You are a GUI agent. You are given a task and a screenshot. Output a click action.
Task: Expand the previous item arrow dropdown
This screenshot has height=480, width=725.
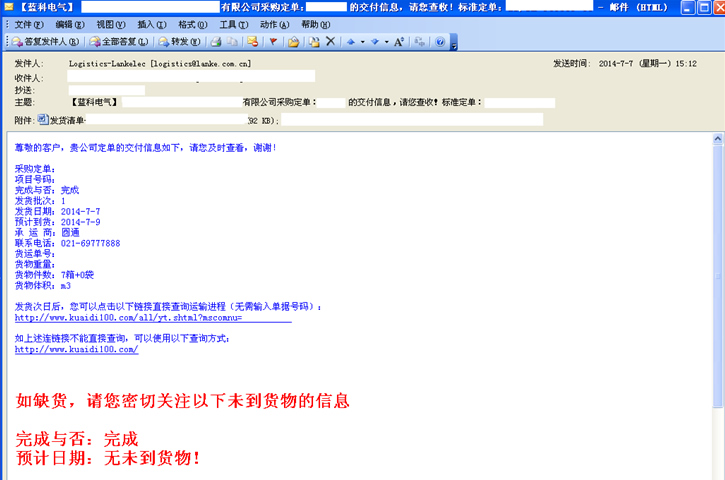(362, 42)
